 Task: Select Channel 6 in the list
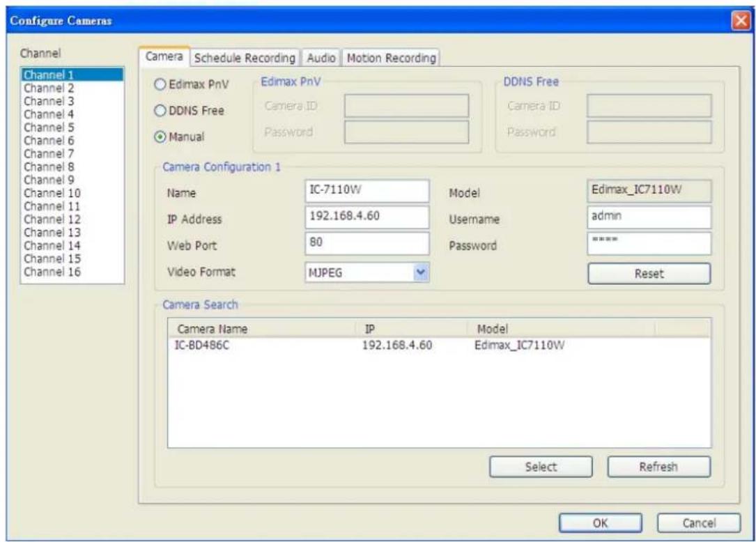click(x=72, y=140)
